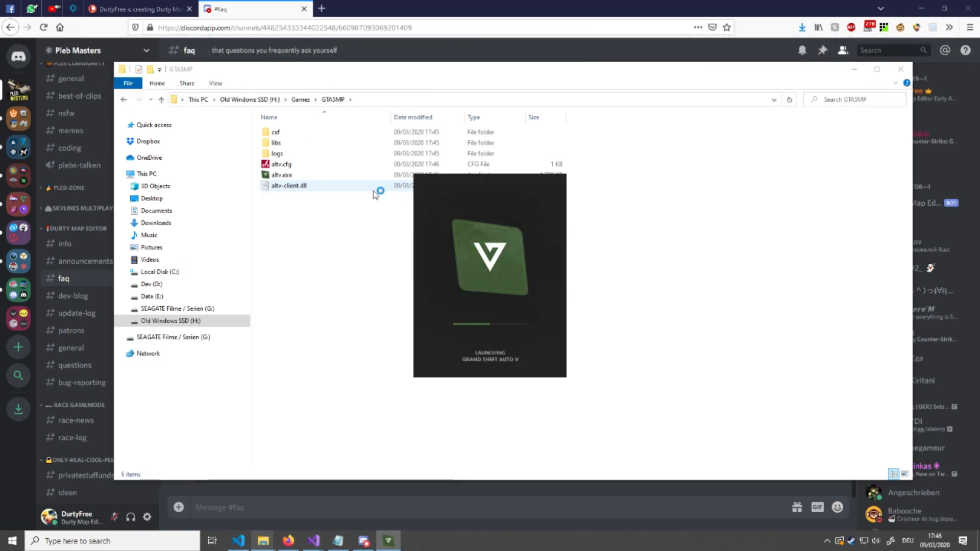Open emoji picker in Discord message box
This screenshot has height=551, width=980.
point(838,507)
